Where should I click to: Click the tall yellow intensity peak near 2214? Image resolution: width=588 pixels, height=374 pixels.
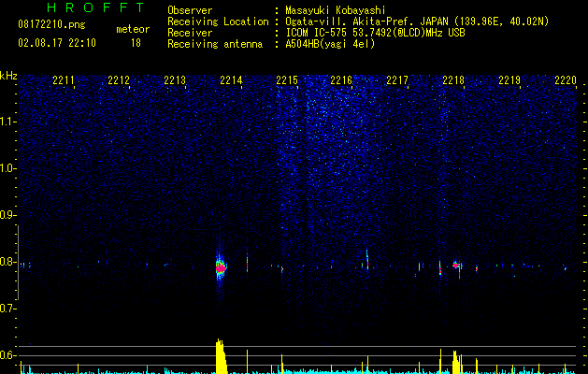pos(222,356)
